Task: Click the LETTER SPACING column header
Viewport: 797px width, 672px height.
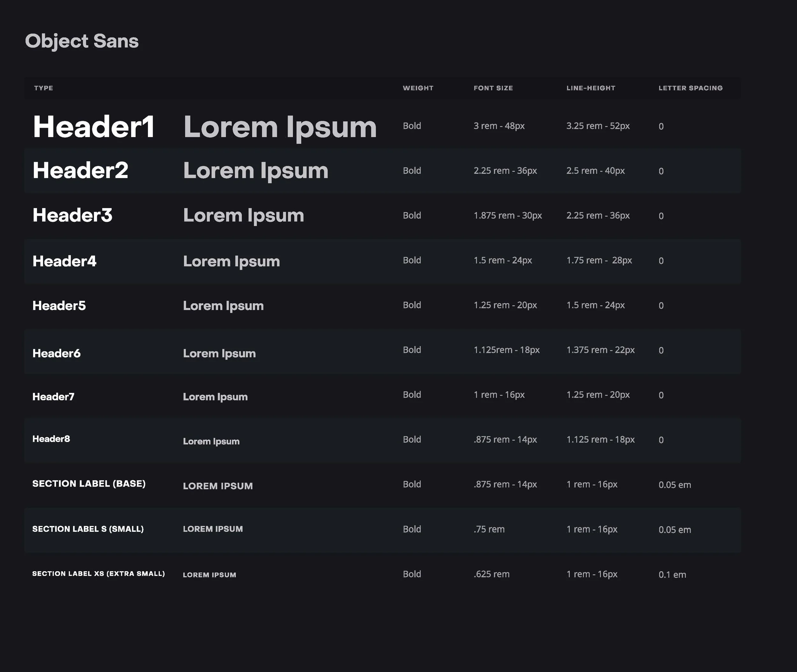Action: [x=690, y=88]
